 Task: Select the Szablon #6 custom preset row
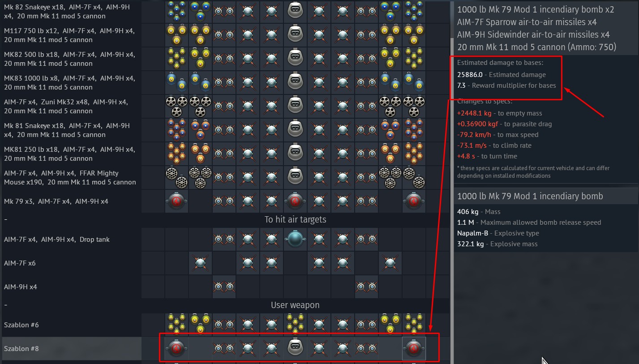point(225,325)
